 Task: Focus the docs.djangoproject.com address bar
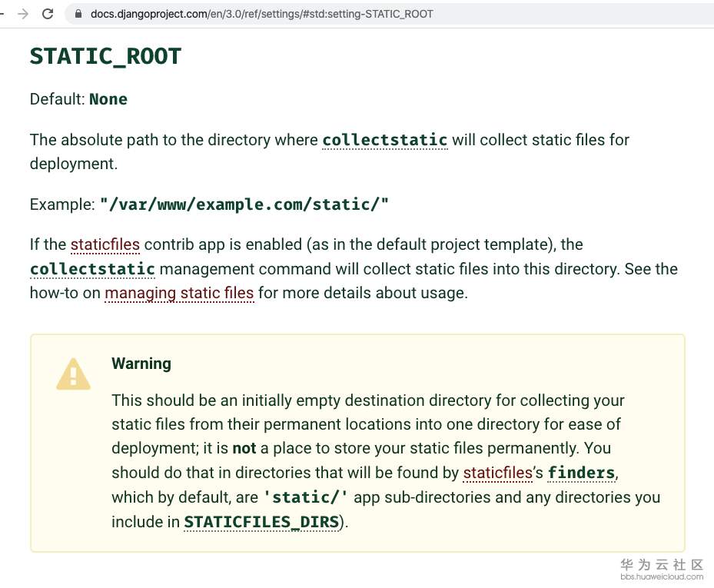point(261,14)
